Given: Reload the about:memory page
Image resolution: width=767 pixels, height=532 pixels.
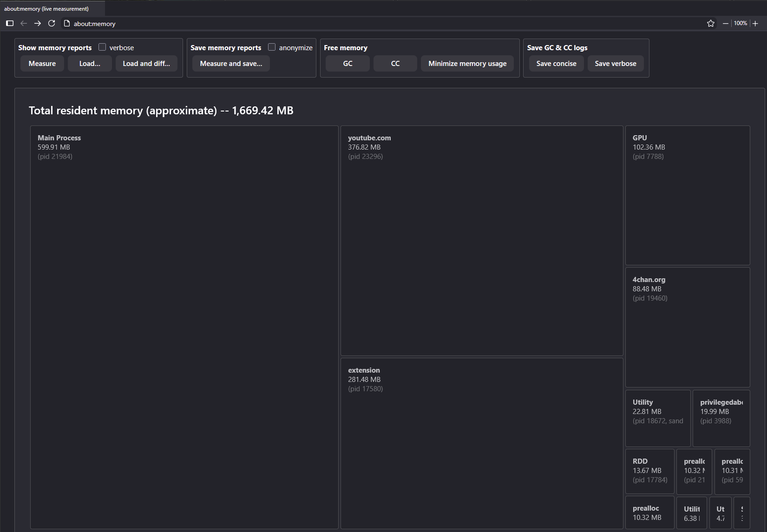Looking at the screenshot, I should tap(52, 23).
